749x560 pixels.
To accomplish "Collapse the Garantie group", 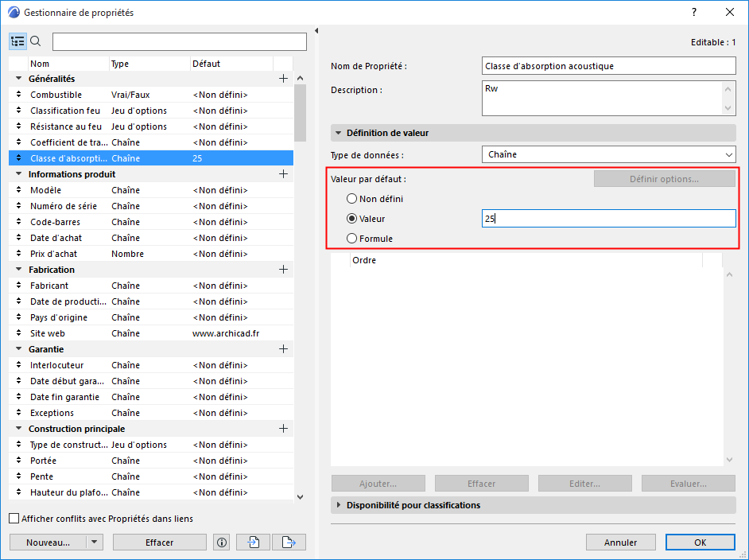I will [18, 348].
